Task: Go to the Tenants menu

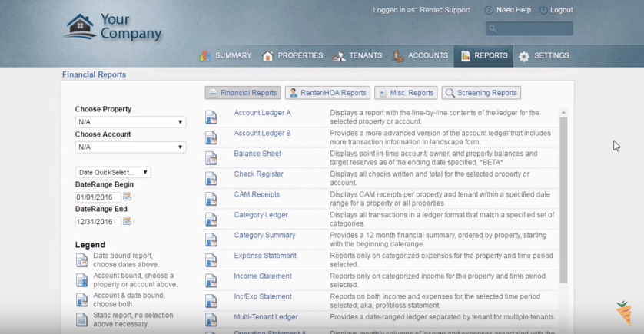Action: pyautogui.click(x=357, y=56)
